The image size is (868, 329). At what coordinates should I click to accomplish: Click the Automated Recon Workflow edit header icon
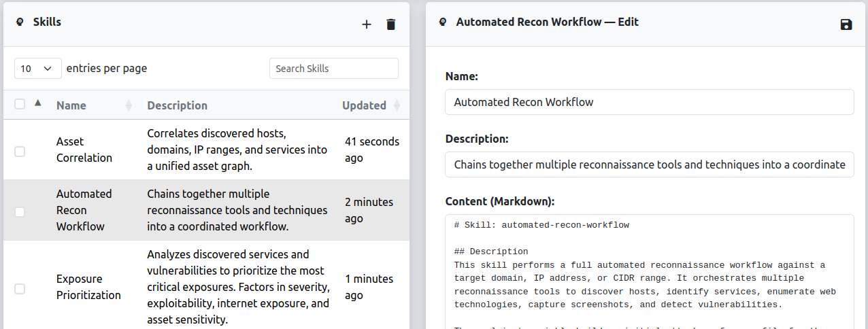coord(443,22)
